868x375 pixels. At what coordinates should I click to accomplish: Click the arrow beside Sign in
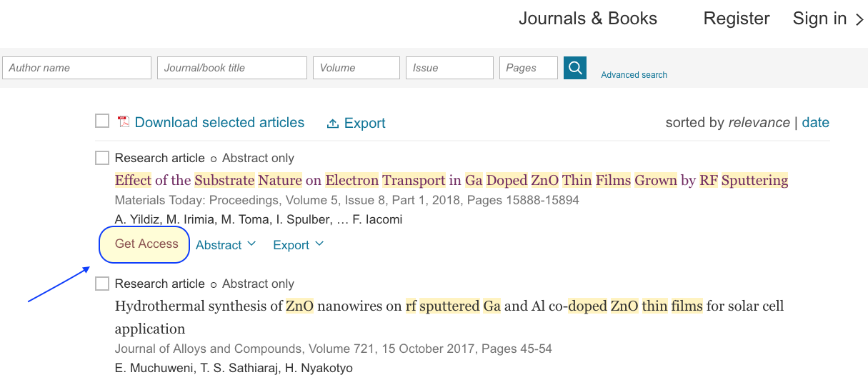click(859, 20)
